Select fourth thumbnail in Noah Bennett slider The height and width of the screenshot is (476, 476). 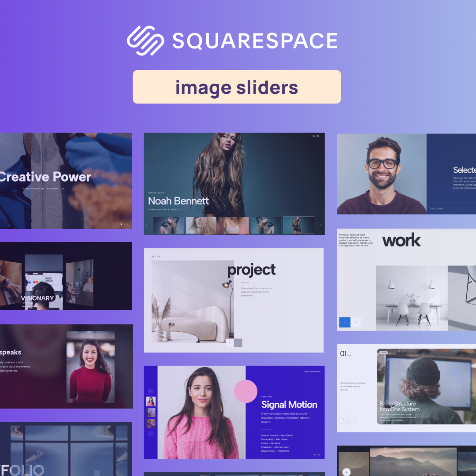pyautogui.click(x=266, y=225)
